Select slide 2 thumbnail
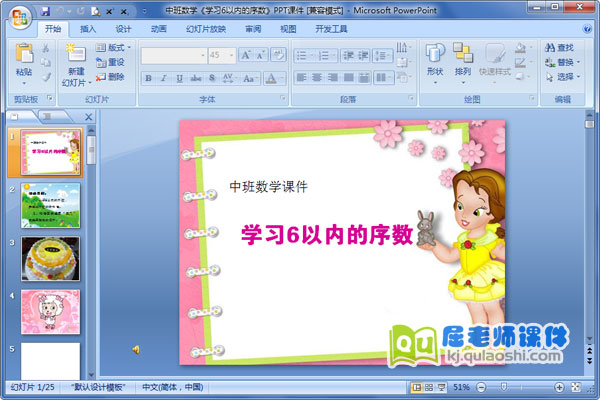The height and width of the screenshot is (400, 600). tap(51, 206)
